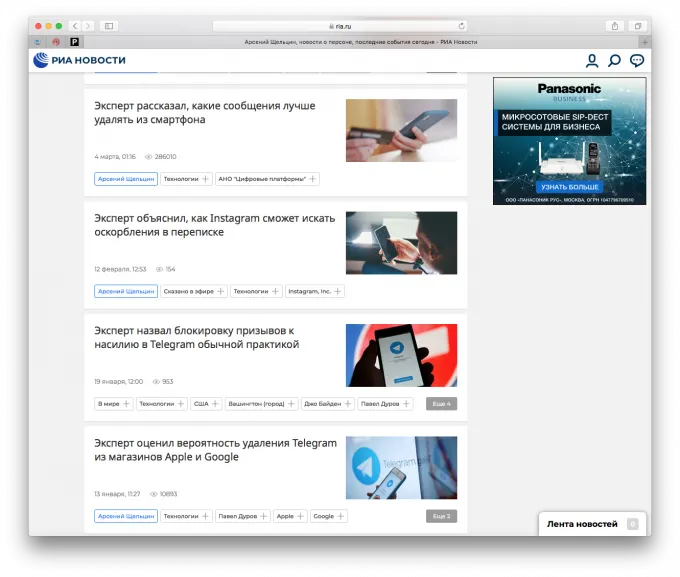This screenshot has width=680, height=577.
Task: Click the ria.ru address bar field
Action: pos(340,25)
